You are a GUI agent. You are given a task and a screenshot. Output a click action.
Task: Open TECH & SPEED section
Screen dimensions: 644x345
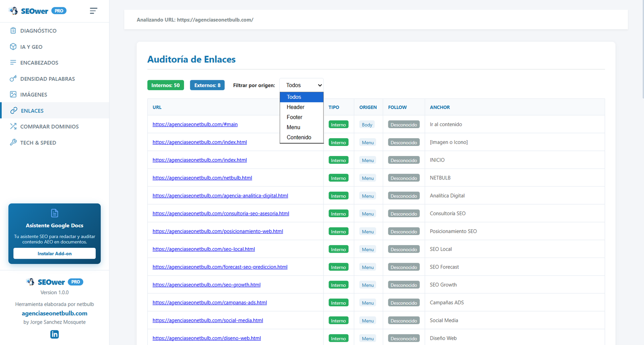54,142
